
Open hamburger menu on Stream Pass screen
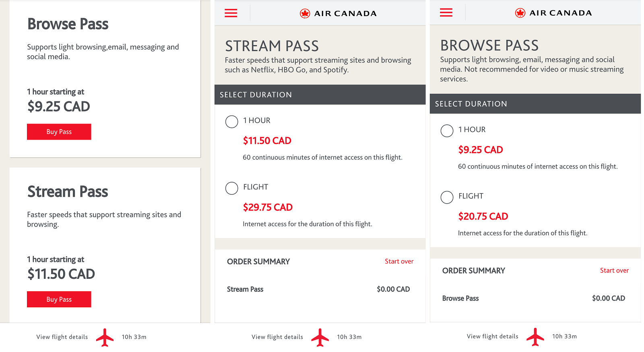coord(231,13)
